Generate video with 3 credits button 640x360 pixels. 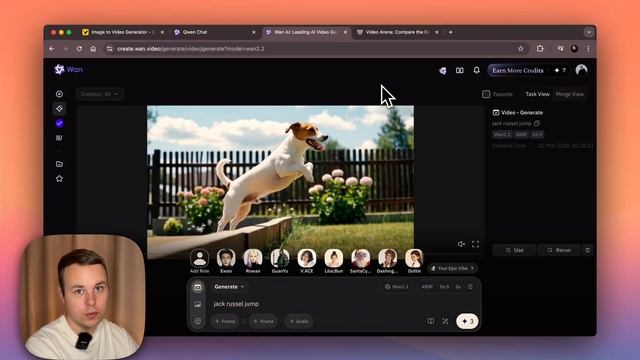[467, 321]
